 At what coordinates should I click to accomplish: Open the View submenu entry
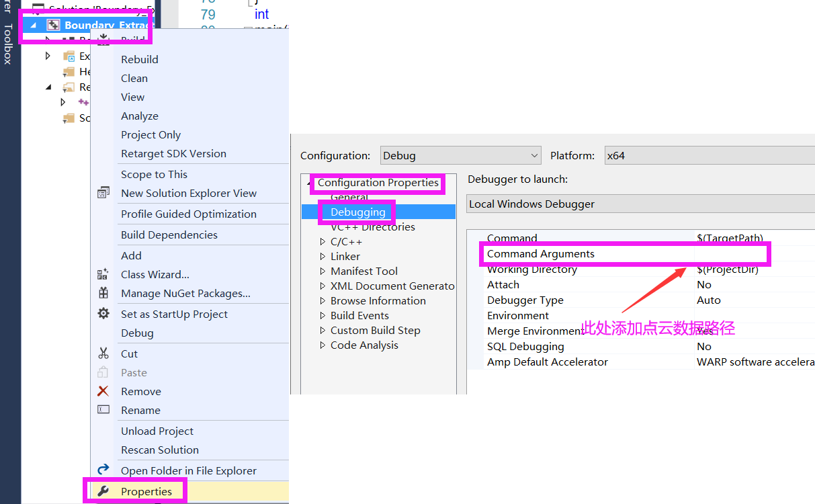pos(132,97)
